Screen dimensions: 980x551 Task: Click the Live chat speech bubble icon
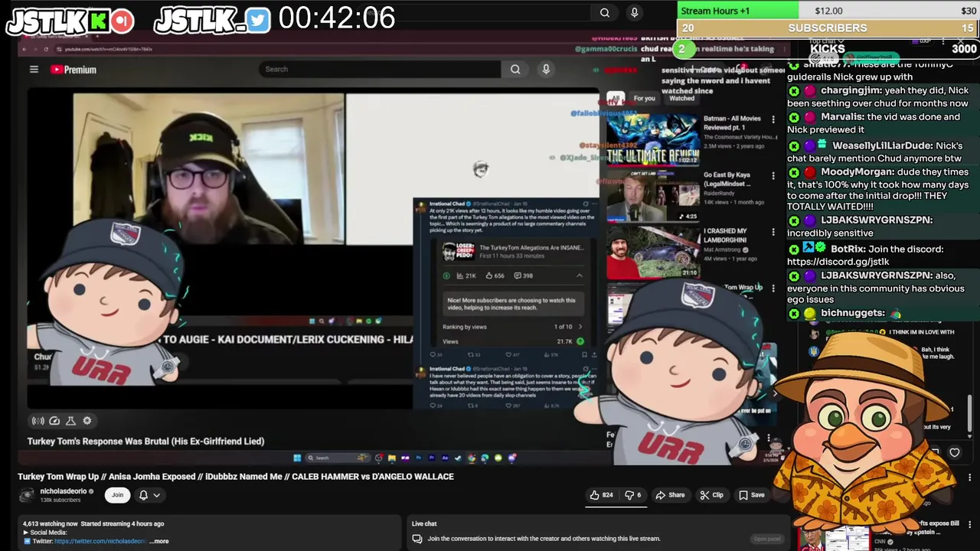[417, 539]
